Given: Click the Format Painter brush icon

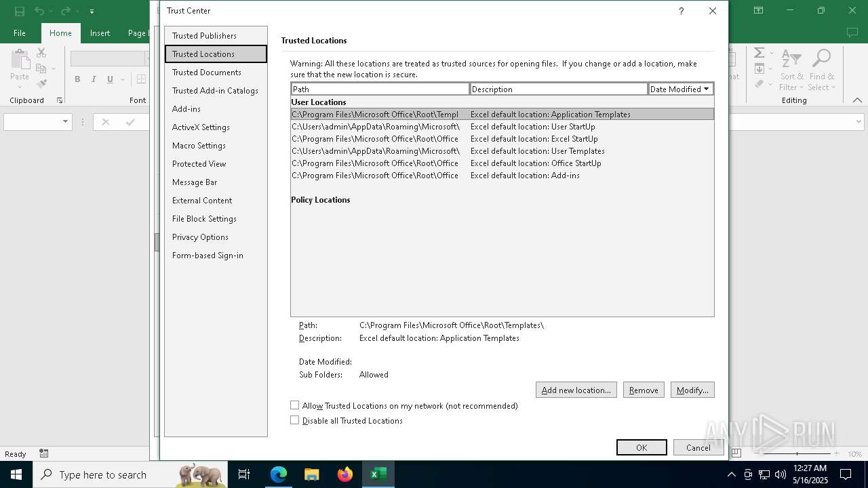Looking at the screenshot, I should click(41, 84).
